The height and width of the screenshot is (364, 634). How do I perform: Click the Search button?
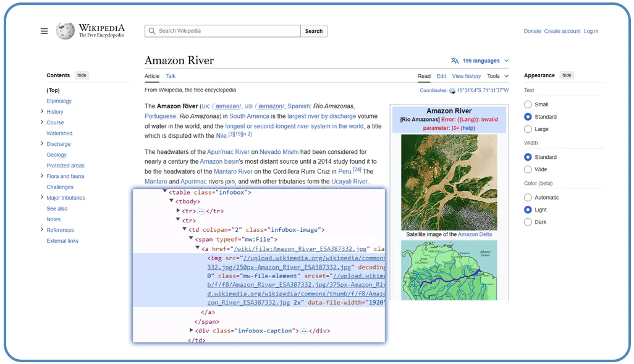tap(313, 30)
